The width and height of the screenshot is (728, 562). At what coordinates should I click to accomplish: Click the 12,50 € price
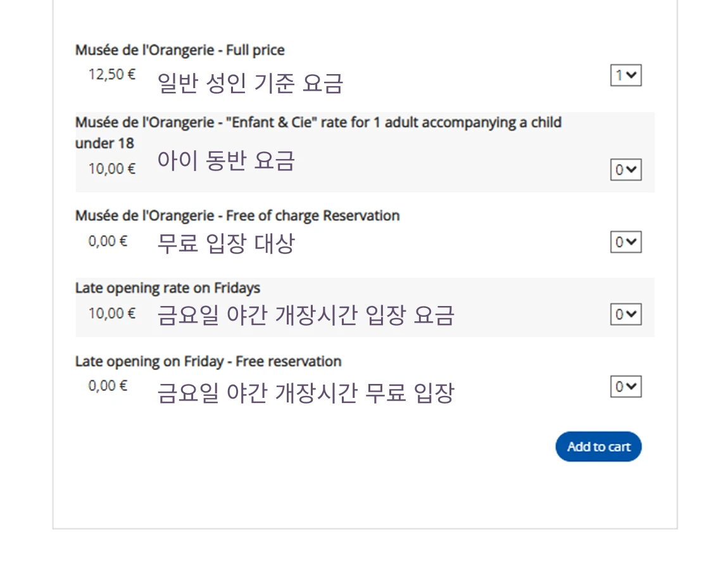[112, 74]
